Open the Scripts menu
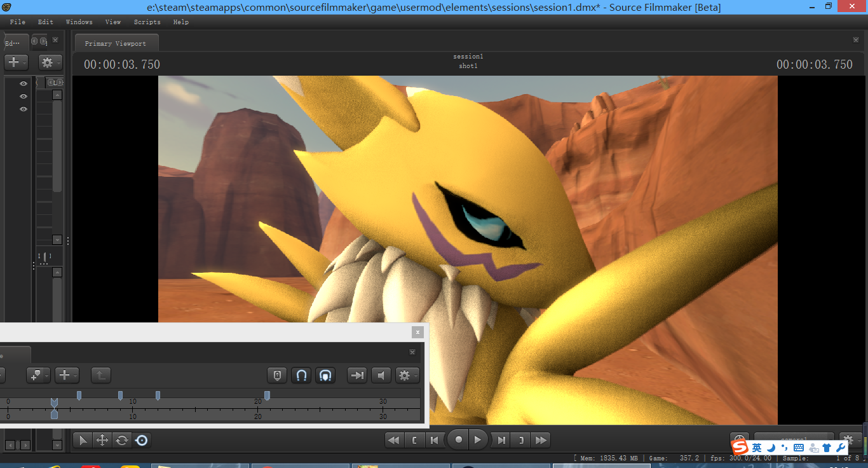Screen dimensions: 868x468 point(147,22)
